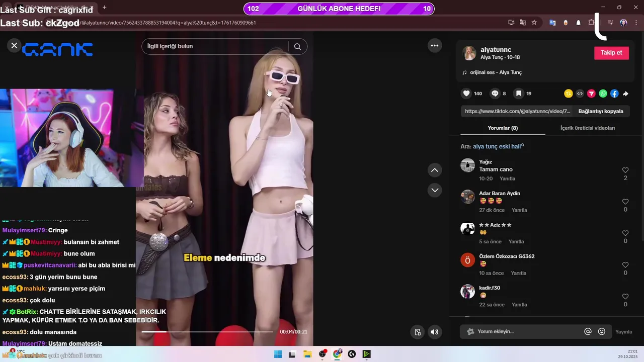Open new browser tab with plus
The height and width of the screenshot is (362, 644).
105,8
